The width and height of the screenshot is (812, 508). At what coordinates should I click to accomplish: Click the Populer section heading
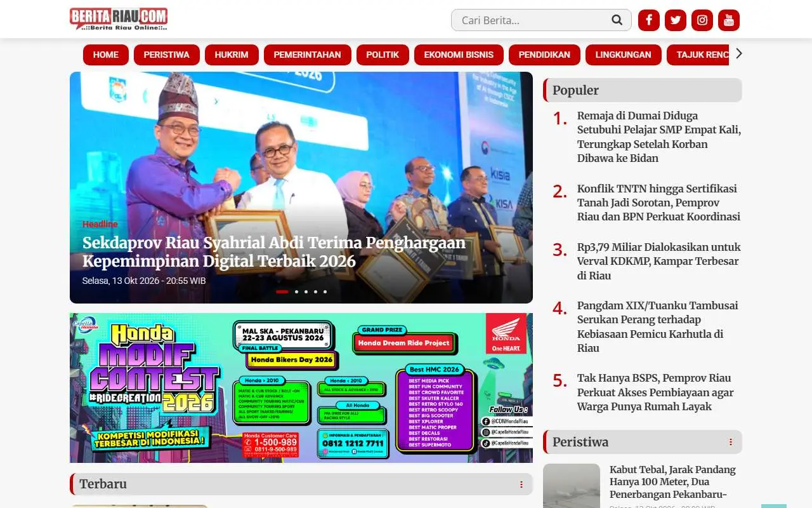[575, 90]
